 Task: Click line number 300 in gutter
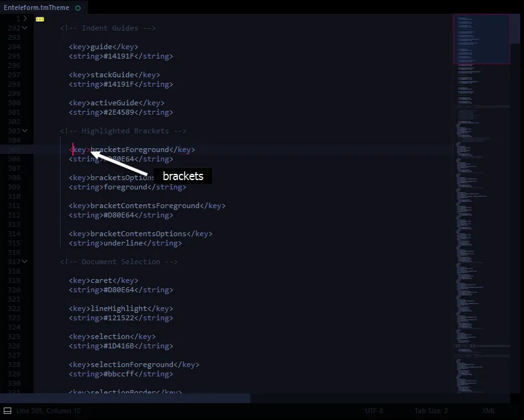coord(14,103)
